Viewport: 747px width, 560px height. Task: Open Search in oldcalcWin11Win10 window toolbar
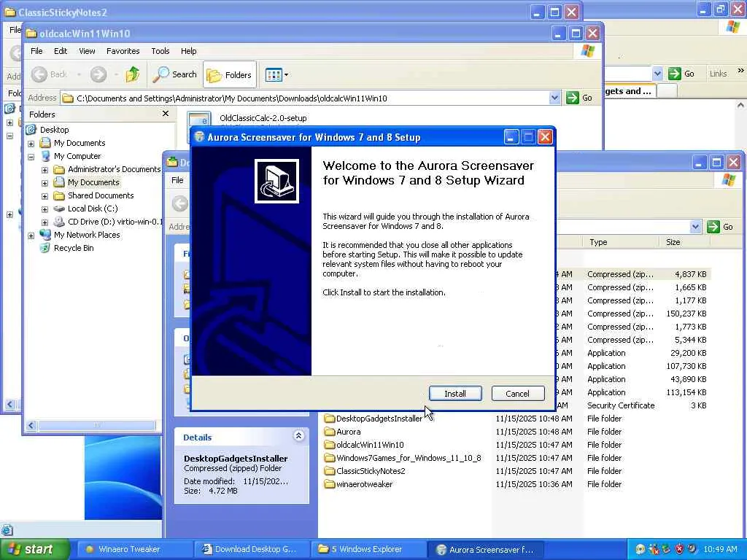click(175, 74)
